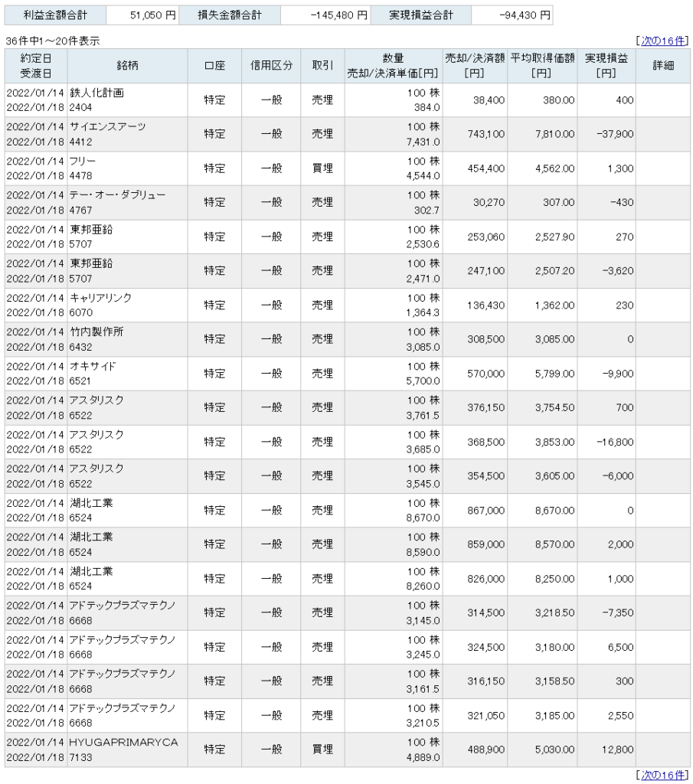Click the 136,430 settlement amount
The image size is (693, 784).
click(x=486, y=305)
